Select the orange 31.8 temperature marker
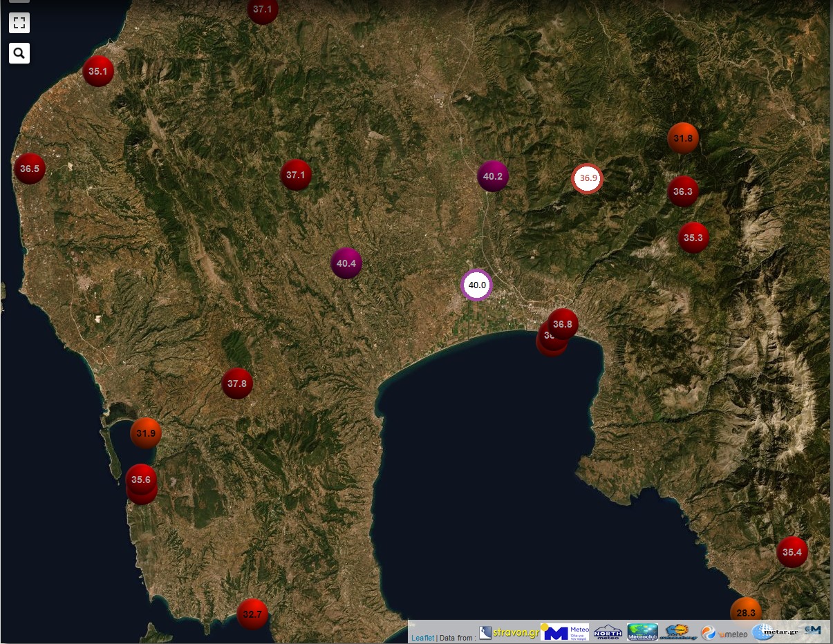Screen dimensions: 833x644 click(x=683, y=138)
